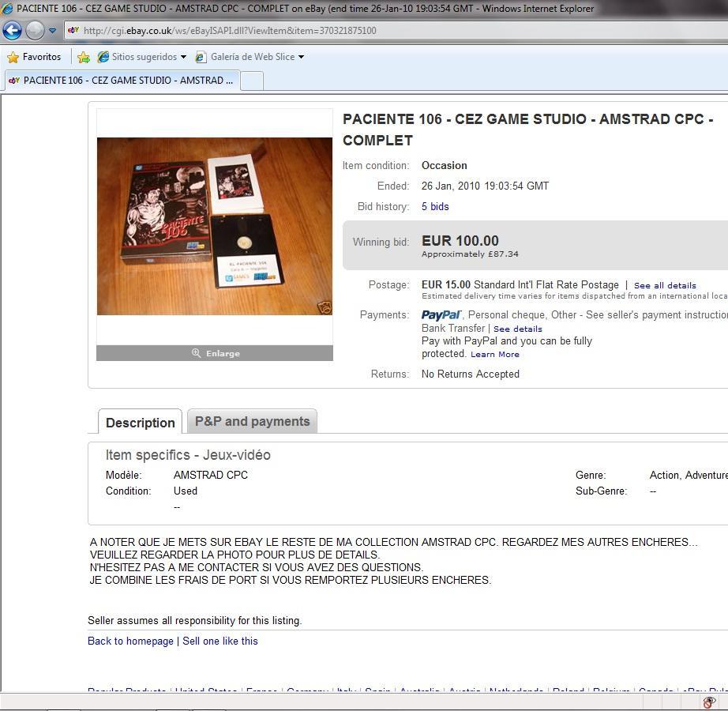
Task: Click the Enlarge magnifier button
Action: click(215, 353)
